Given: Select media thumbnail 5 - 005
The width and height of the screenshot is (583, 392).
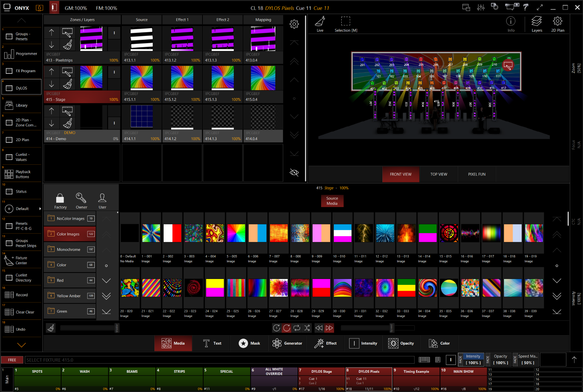Looking at the screenshot, I should [236, 233].
